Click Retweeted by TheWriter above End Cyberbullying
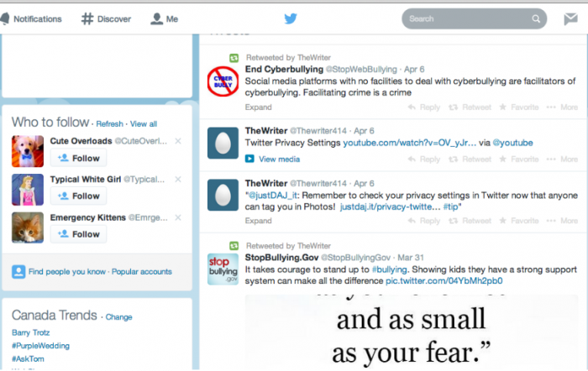This screenshot has width=588, height=371. (288, 58)
